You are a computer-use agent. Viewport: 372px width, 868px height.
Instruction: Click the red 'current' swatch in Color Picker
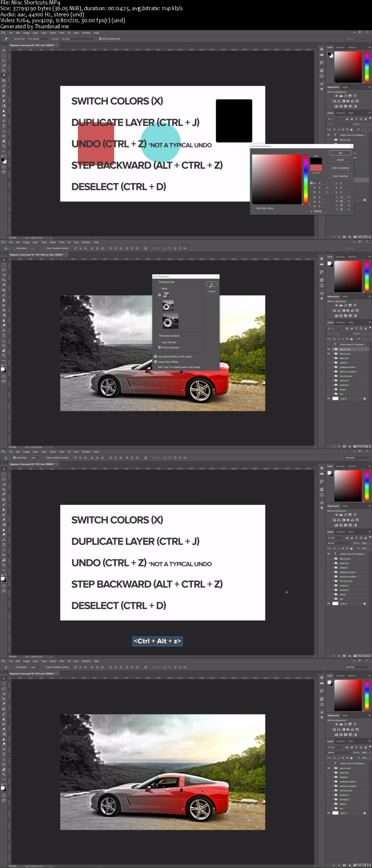316,167
